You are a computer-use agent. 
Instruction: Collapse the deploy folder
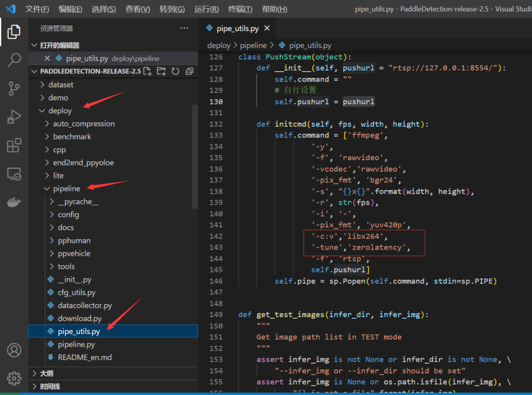pos(60,111)
